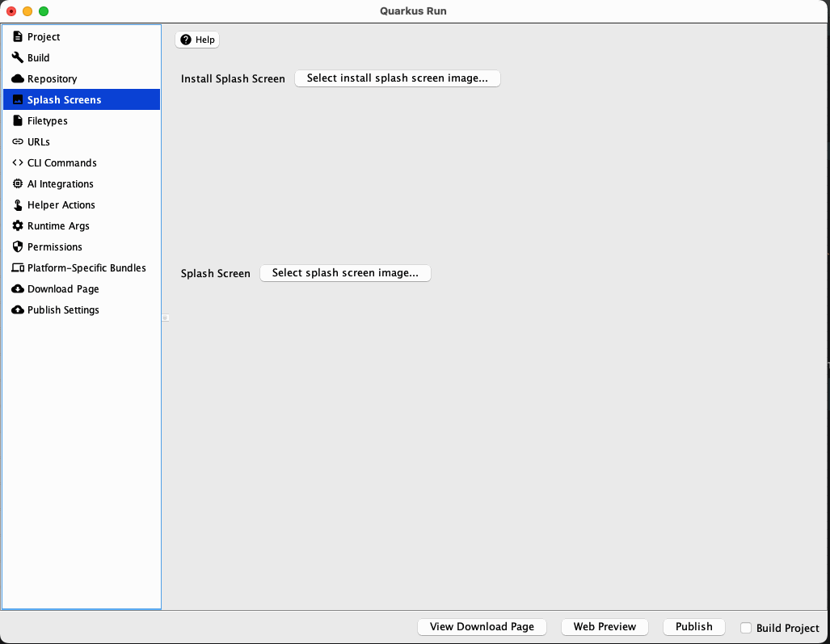Click the Platform-Specific Bundles devices icon
The height and width of the screenshot is (644, 830).
18,267
